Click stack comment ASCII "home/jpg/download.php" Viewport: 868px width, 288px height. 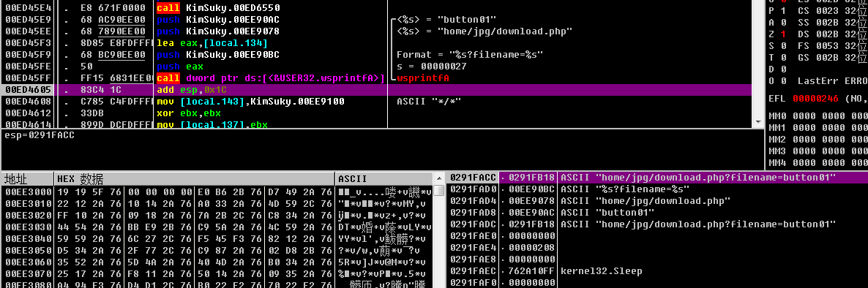(x=646, y=201)
